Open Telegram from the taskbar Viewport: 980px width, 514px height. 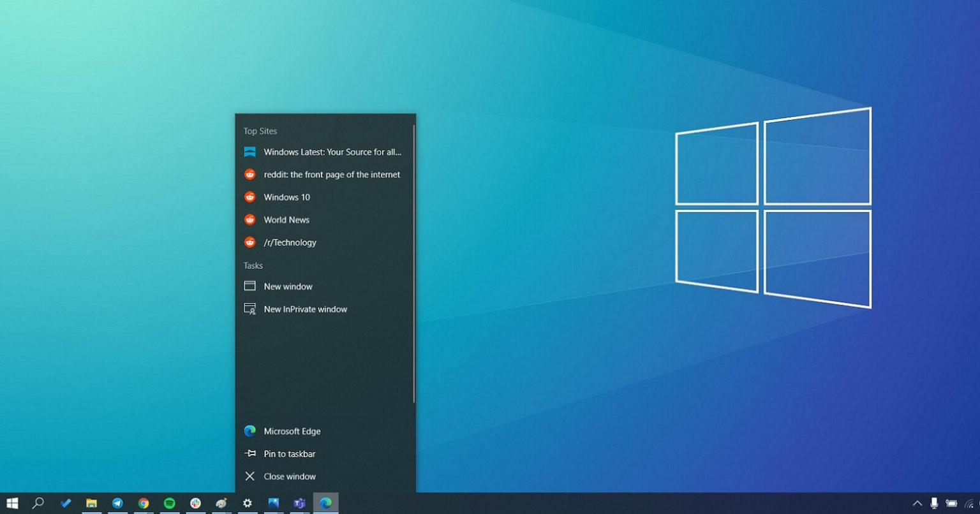(x=117, y=503)
